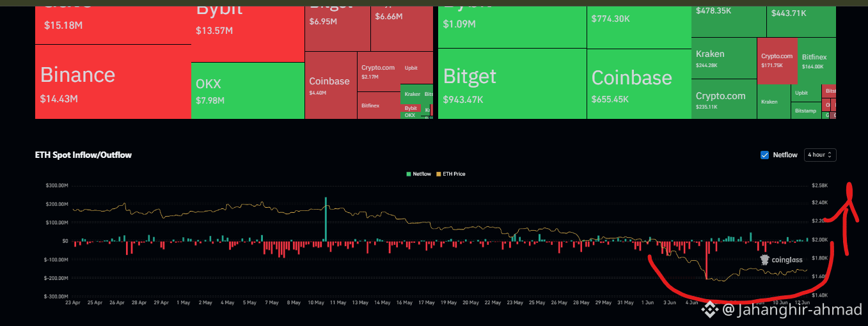Toggle the ETH Price legend item
This screenshot has width=868, height=326.
[x=450, y=174]
